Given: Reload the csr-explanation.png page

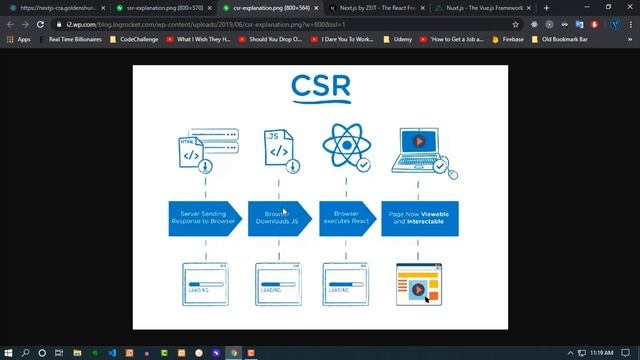Looking at the screenshot, I should tap(40, 24).
